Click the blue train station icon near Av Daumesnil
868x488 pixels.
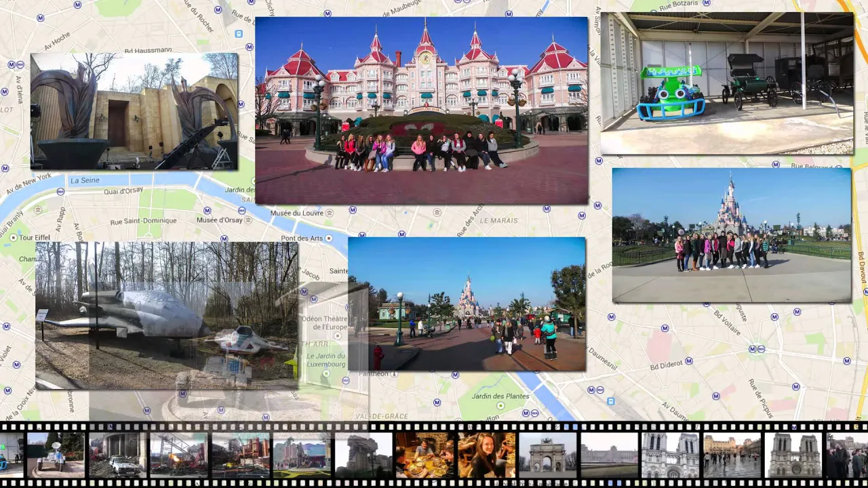click(x=611, y=401)
